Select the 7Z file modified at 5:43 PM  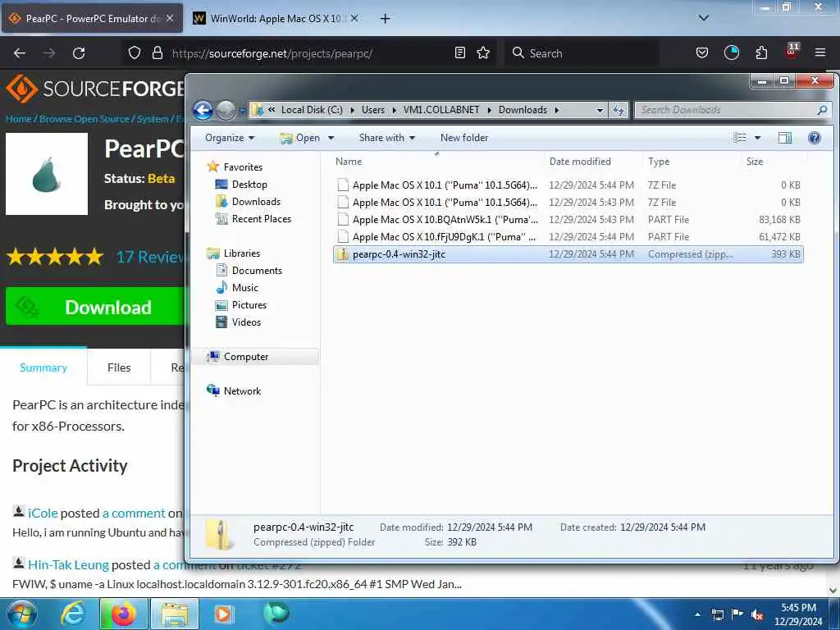pos(568,203)
